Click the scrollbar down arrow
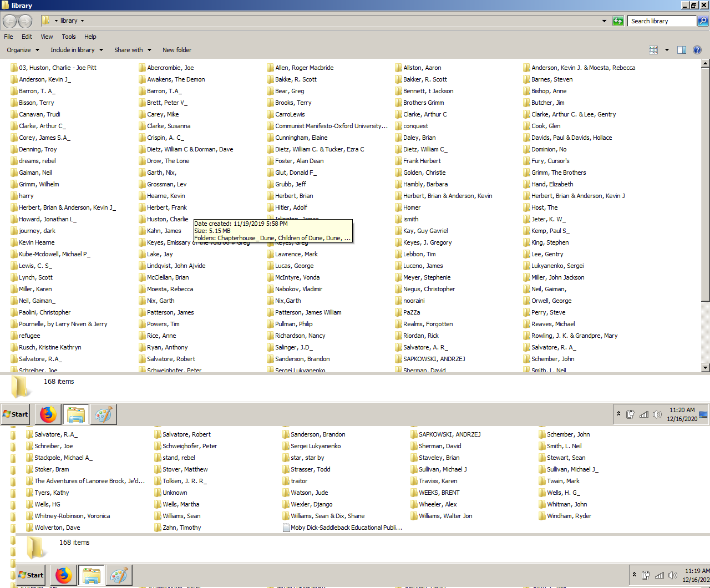The width and height of the screenshot is (710, 588). pyautogui.click(x=706, y=368)
